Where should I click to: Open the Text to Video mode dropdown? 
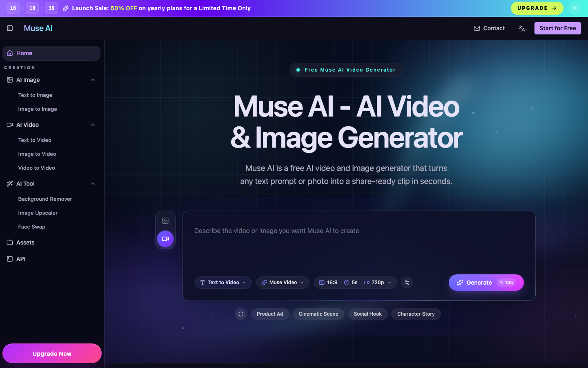click(223, 283)
